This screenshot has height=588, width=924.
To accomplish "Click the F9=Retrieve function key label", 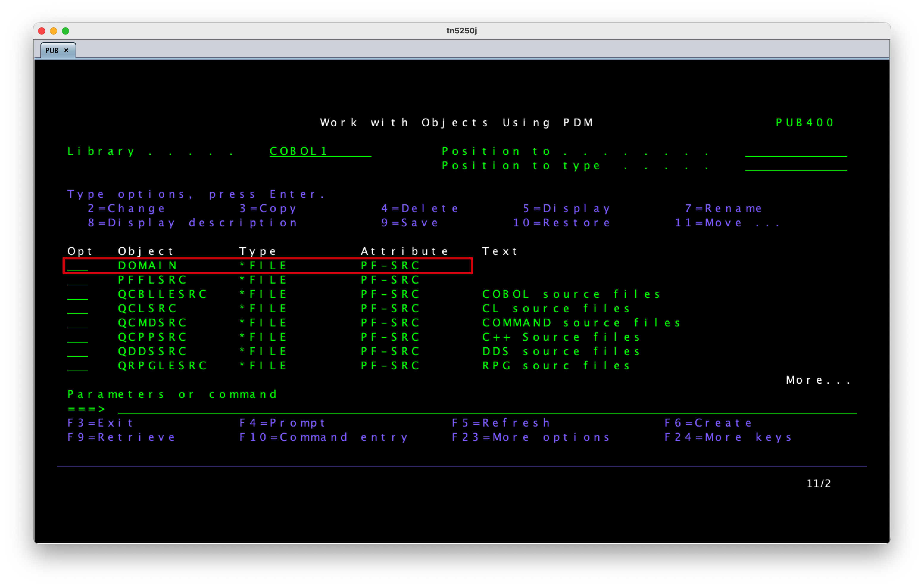I will (x=121, y=437).
